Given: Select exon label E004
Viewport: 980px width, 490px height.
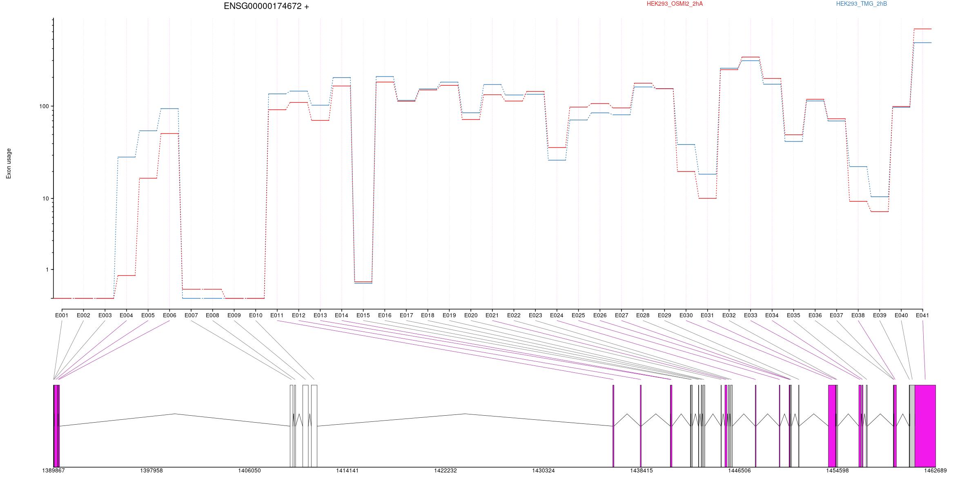Looking at the screenshot, I should tap(126, 315).
